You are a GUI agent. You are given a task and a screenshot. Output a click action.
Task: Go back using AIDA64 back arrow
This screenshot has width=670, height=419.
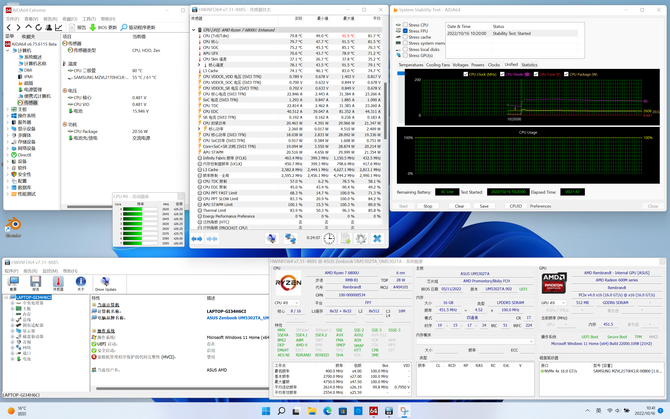[9, 27]
